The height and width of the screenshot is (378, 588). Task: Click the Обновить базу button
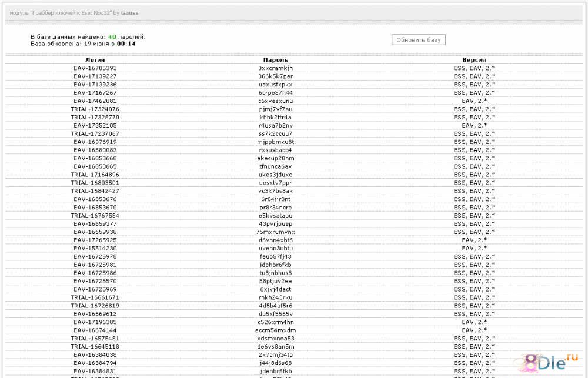419,40
